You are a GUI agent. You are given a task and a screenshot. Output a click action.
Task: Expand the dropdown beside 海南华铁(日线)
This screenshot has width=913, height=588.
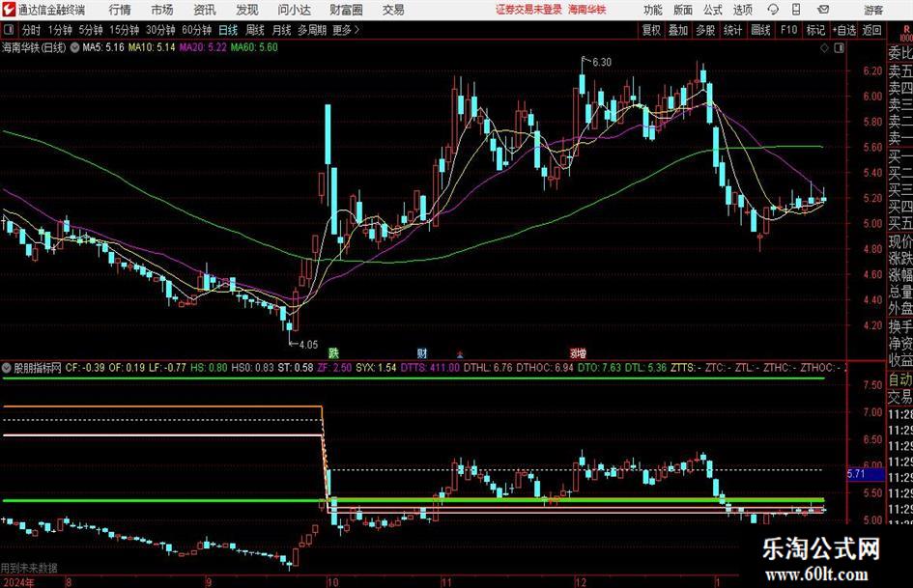74,47
